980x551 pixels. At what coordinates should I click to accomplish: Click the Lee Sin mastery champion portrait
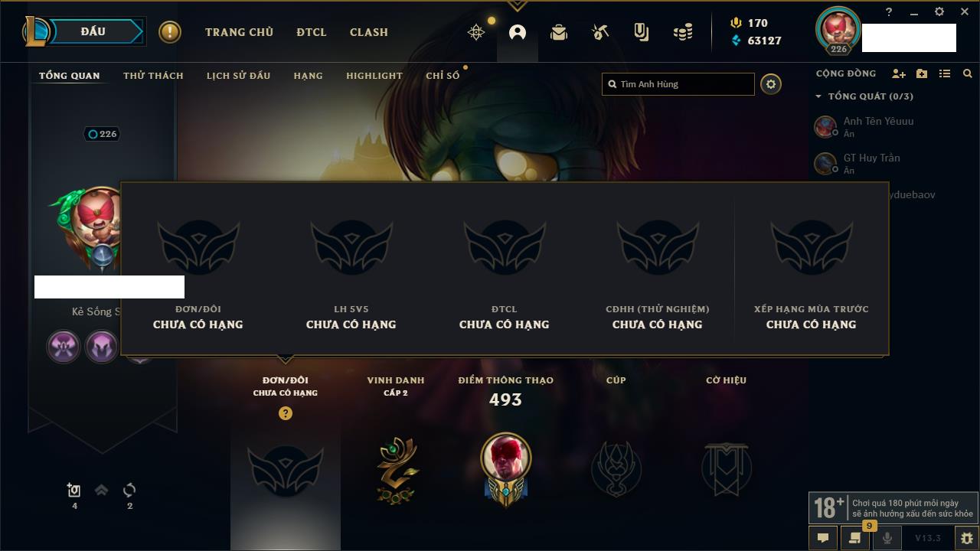[505, 461]
